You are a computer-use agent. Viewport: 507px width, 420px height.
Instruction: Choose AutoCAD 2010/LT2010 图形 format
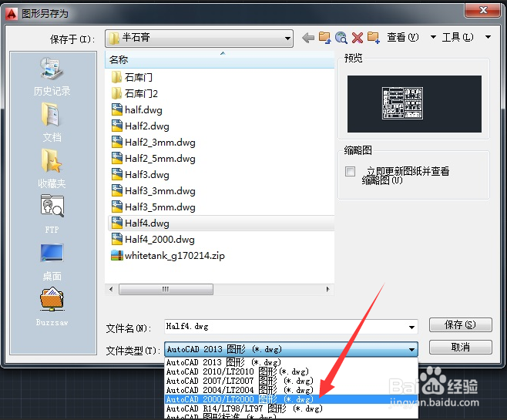[x=291, y=371]
